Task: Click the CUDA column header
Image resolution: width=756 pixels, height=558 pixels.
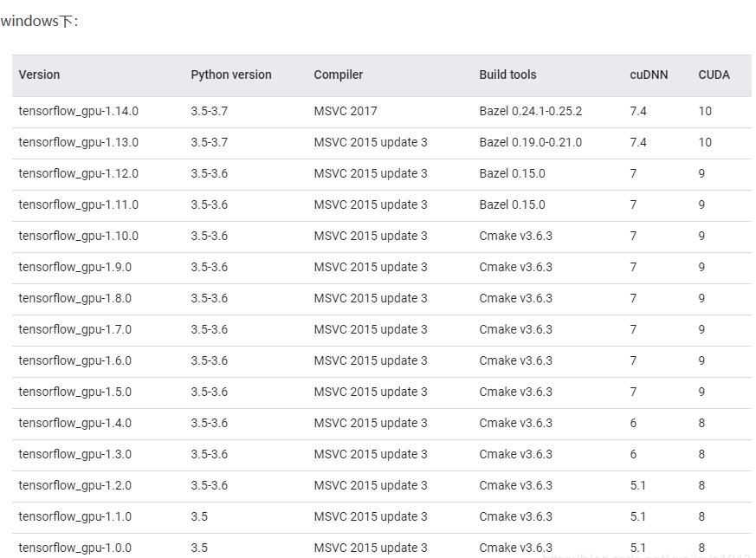Action: click(x=714, y=75)
